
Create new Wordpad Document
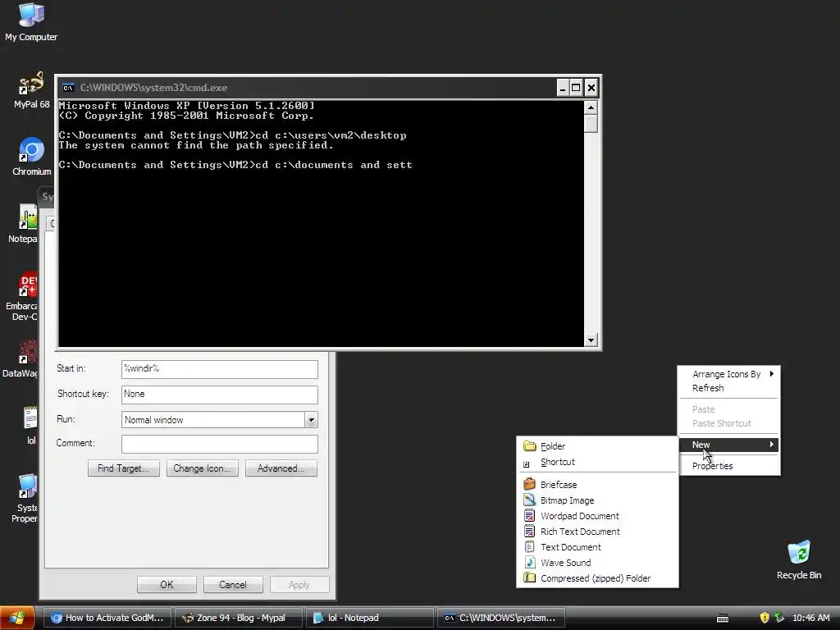coord(597,515)
